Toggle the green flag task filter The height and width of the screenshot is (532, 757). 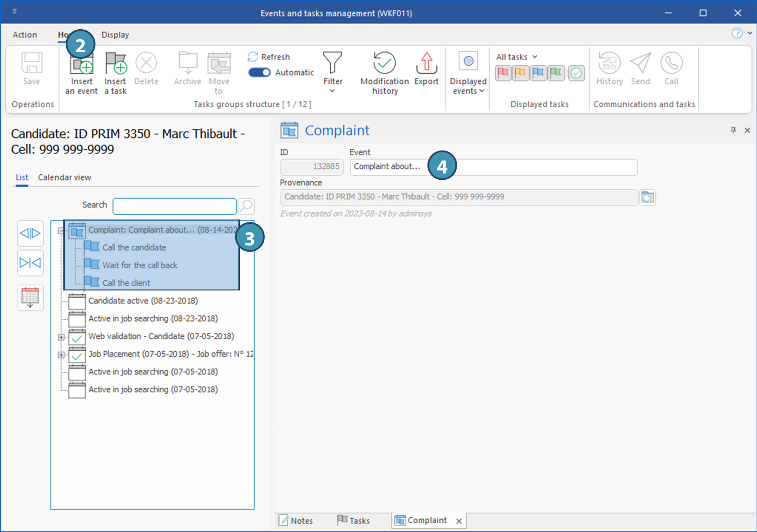pos(556,73)
